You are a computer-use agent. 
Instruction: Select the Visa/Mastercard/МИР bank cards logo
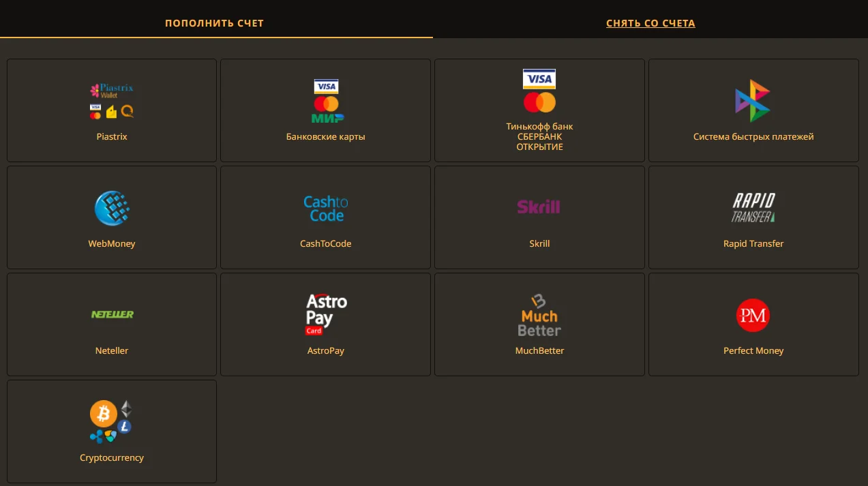tap(326, 101)
